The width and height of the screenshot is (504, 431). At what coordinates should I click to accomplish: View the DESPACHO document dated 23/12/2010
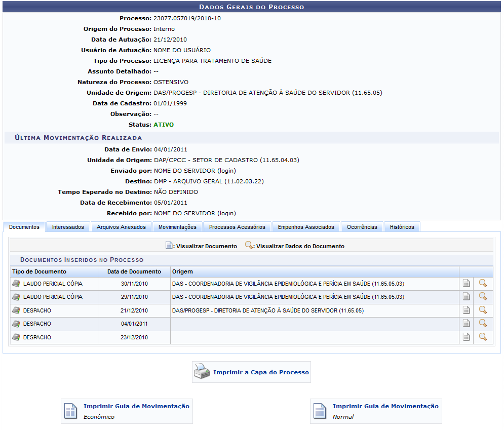(466, 337)
